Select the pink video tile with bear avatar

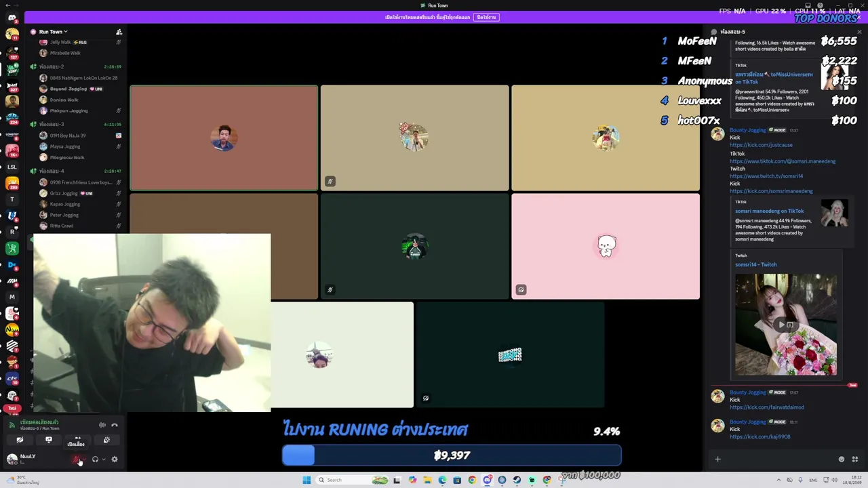point(606,246)
